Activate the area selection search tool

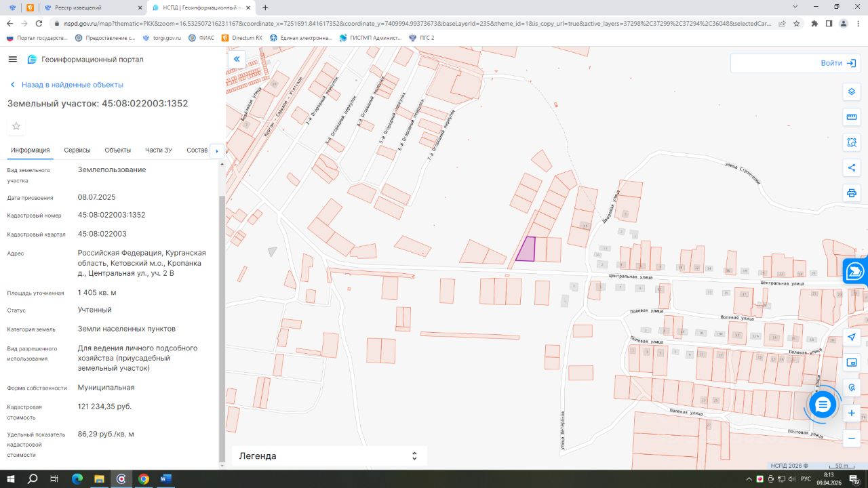[x=852, y=142]
